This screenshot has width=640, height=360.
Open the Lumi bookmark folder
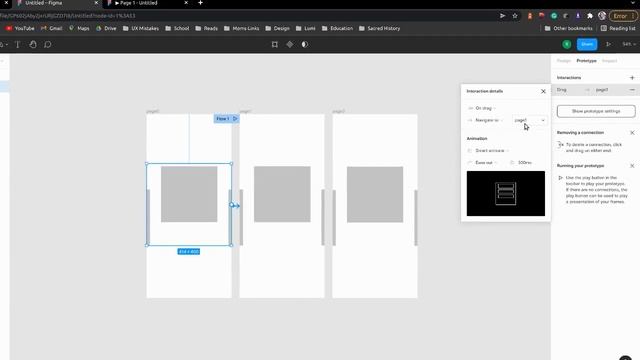point(306,29)
